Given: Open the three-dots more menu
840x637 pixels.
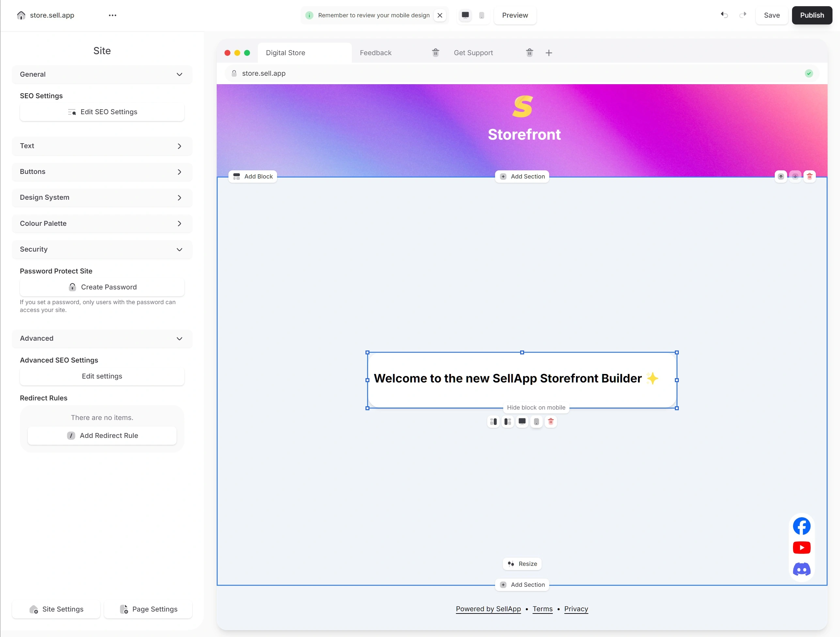Looking at the screenshot, I should click(x=112, y=15).
